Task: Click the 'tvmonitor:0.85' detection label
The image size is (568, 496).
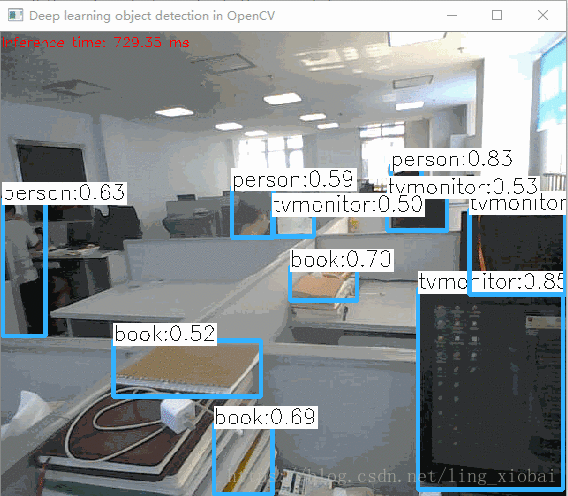Action: click(x=491, y=282)
